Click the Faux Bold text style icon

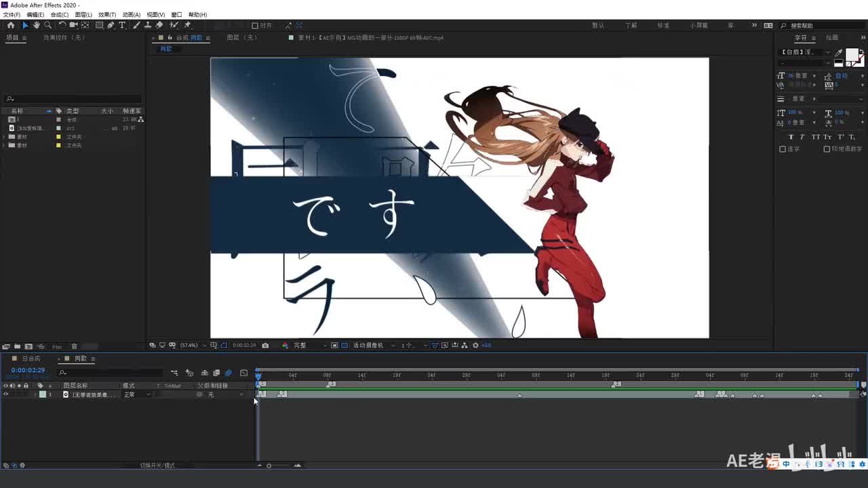pyautogui.click(x=791, y=137)
